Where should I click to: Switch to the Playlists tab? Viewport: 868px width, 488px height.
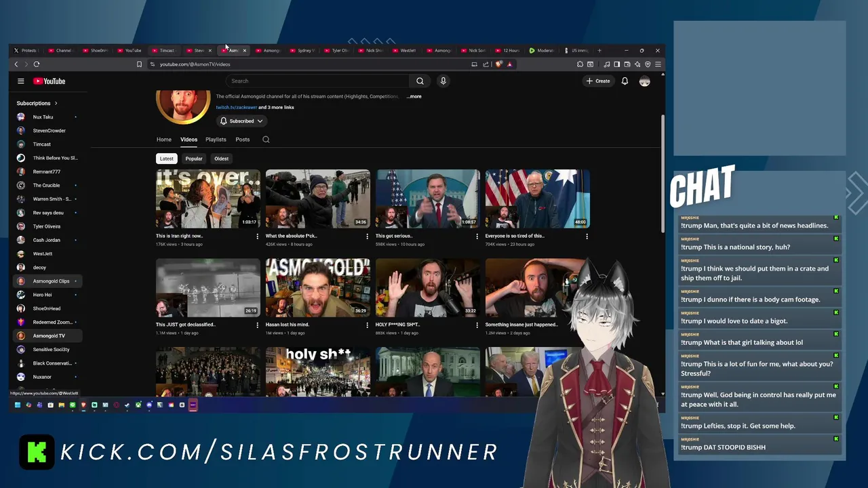pos(216,140)
